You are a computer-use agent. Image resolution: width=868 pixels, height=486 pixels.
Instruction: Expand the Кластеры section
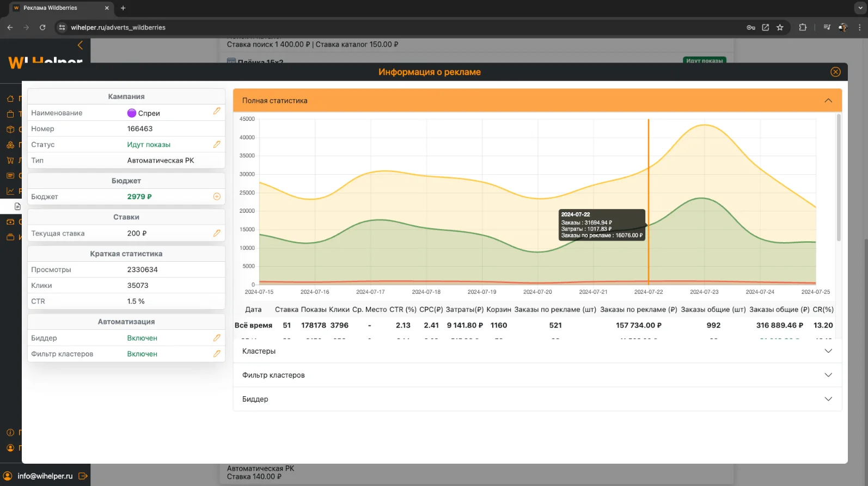point(828,351)
